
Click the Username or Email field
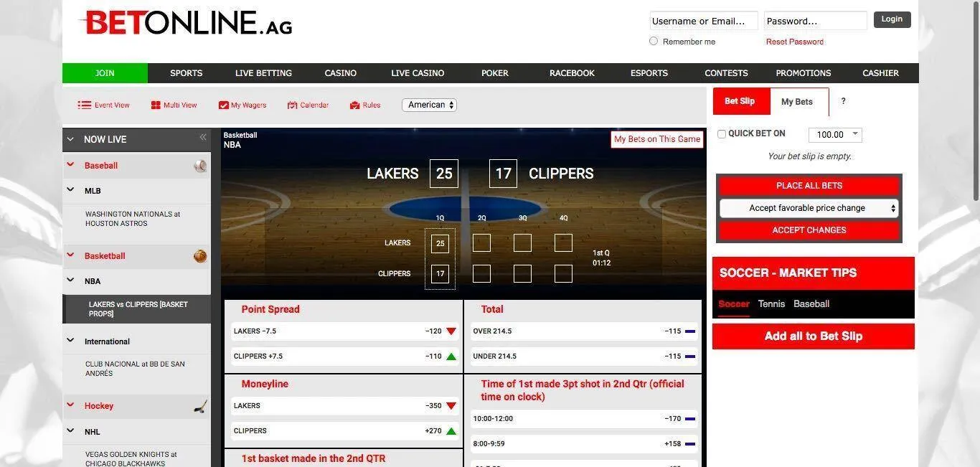pyautogui.click(x=704, y=21)
